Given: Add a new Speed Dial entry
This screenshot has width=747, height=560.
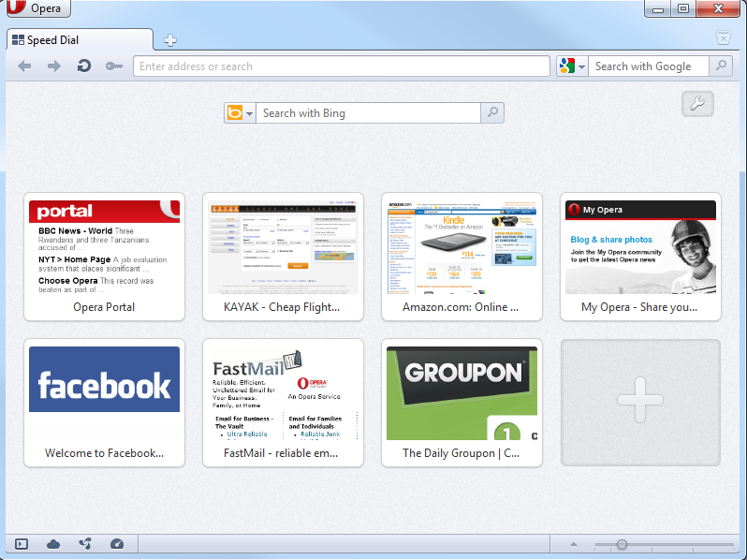Looking at the screenshot, I should tap(640, 403).
